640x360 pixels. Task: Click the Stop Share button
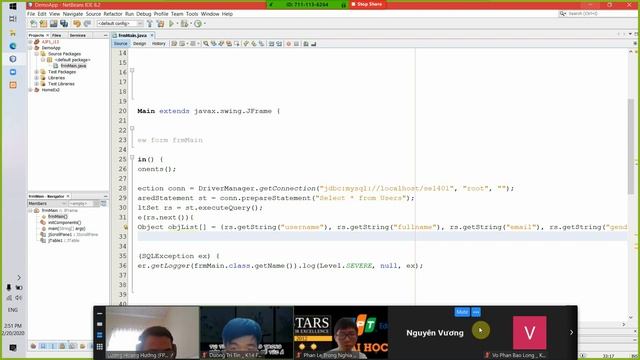(x=367, y=4)
